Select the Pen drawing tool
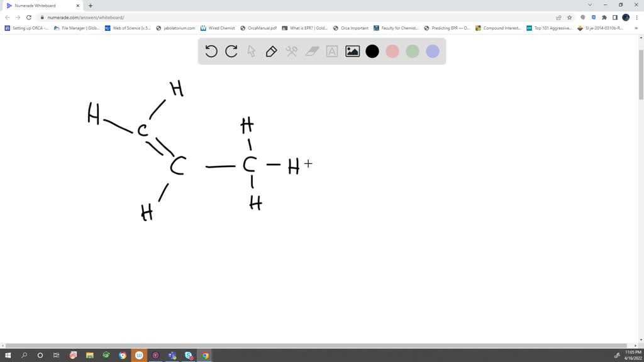 tap(272, 52)
